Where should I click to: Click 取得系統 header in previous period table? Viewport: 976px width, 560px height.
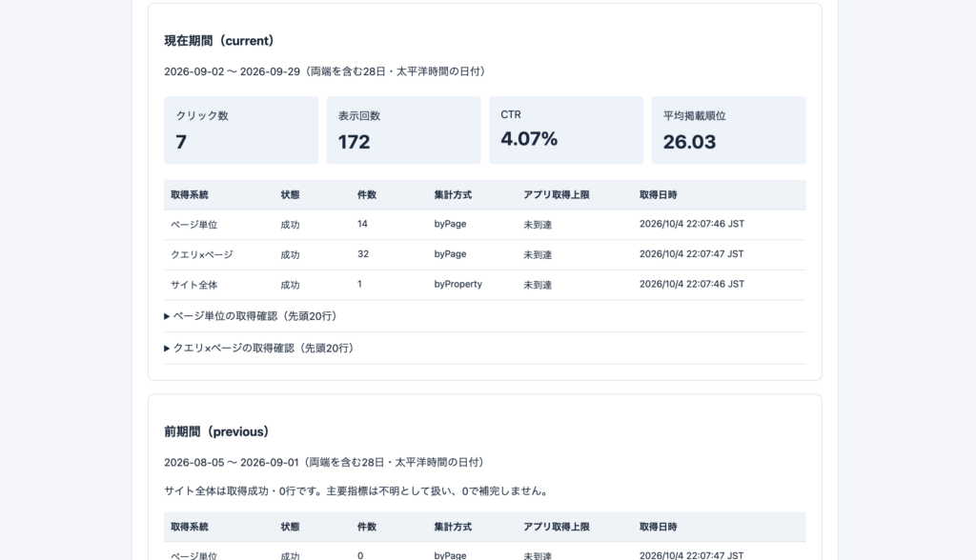tap(190, 527)
